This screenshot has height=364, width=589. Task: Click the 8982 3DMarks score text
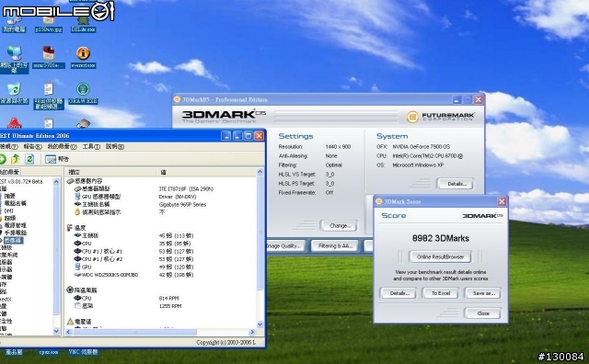point(440,238)
